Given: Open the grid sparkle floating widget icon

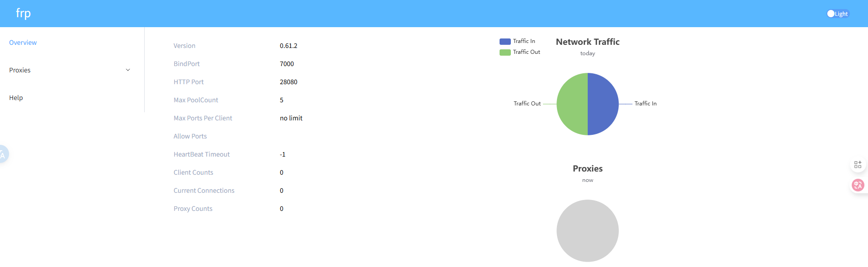Looking at the screenshot, I should point(858,165).
